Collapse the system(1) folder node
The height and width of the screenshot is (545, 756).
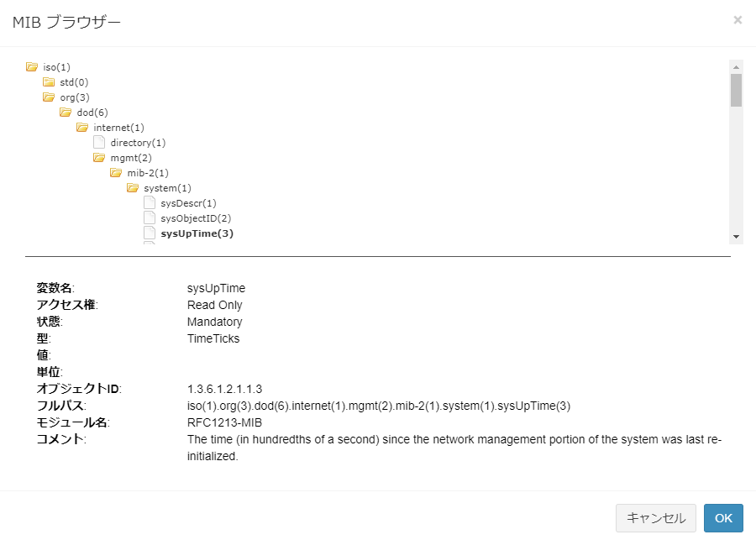pyautogui.click(x=133, y=187)
